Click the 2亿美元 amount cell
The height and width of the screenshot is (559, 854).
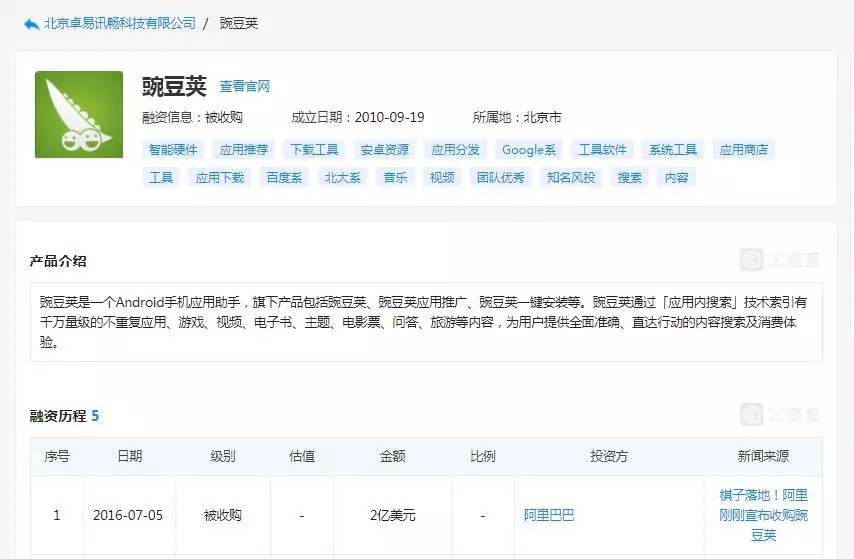coord(393,515)
